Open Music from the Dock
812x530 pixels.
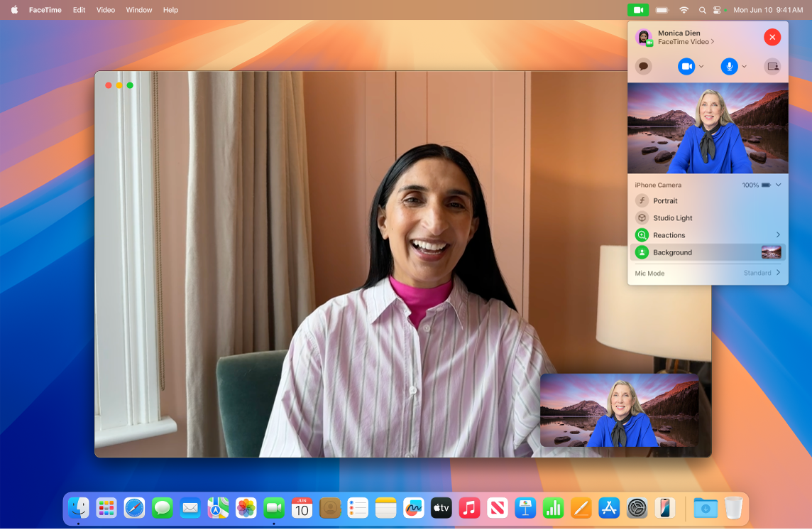468,508
